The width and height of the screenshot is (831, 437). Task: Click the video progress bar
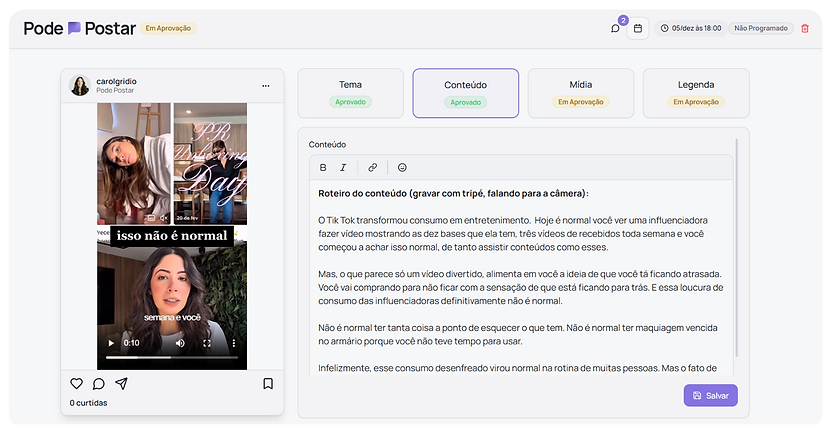pyautogui.click(x=172, y=358)
